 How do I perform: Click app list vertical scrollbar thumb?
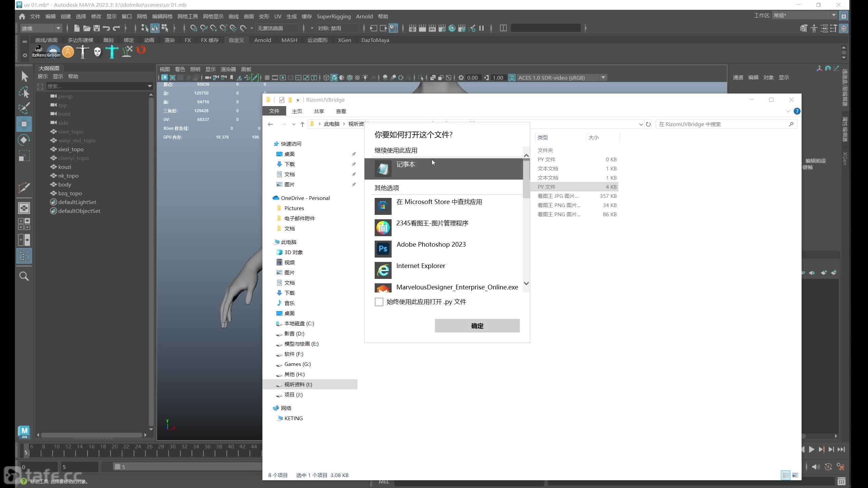click(x=526, y=179)
